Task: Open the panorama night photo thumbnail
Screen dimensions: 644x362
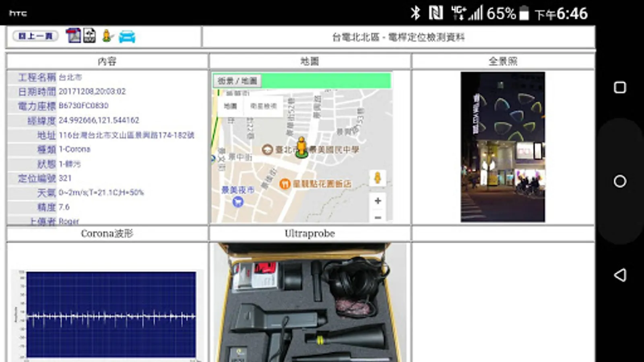Action: point(503,147)
